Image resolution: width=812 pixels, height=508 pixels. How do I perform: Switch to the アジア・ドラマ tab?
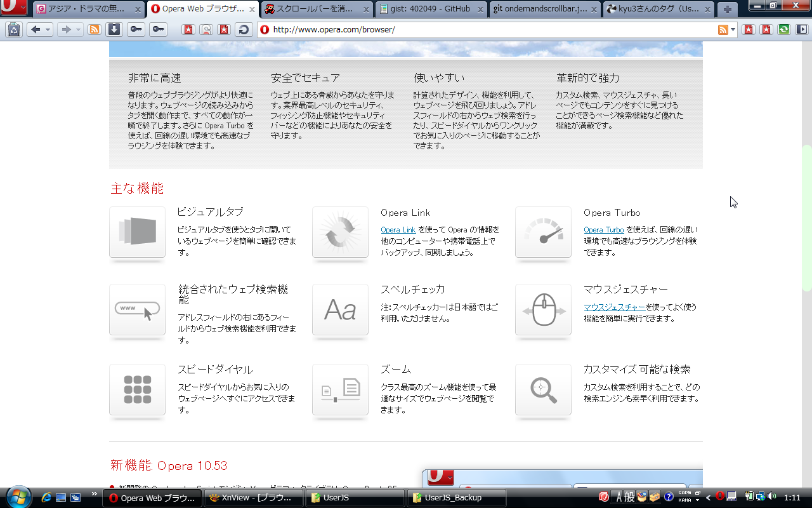pyautogui.click(x=89, y=9)
